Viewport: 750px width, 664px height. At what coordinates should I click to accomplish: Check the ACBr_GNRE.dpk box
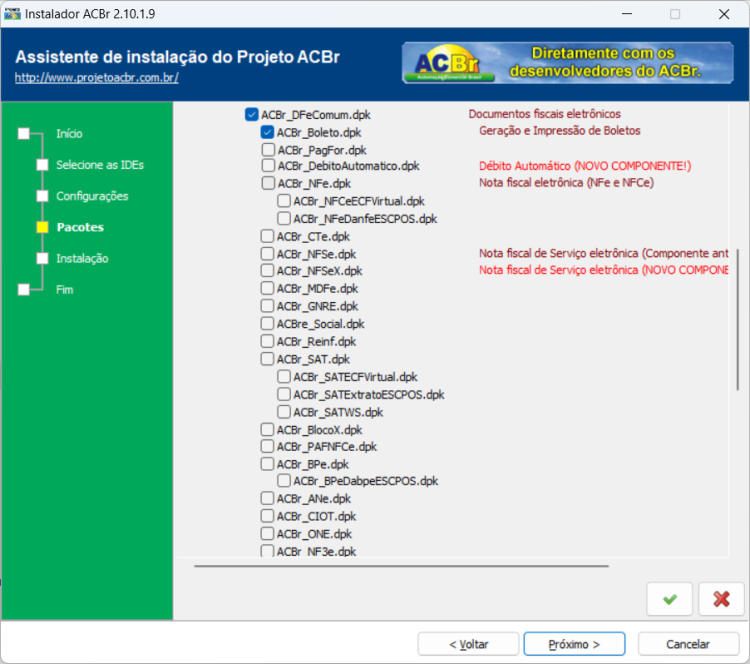click(x=267, y=306)
